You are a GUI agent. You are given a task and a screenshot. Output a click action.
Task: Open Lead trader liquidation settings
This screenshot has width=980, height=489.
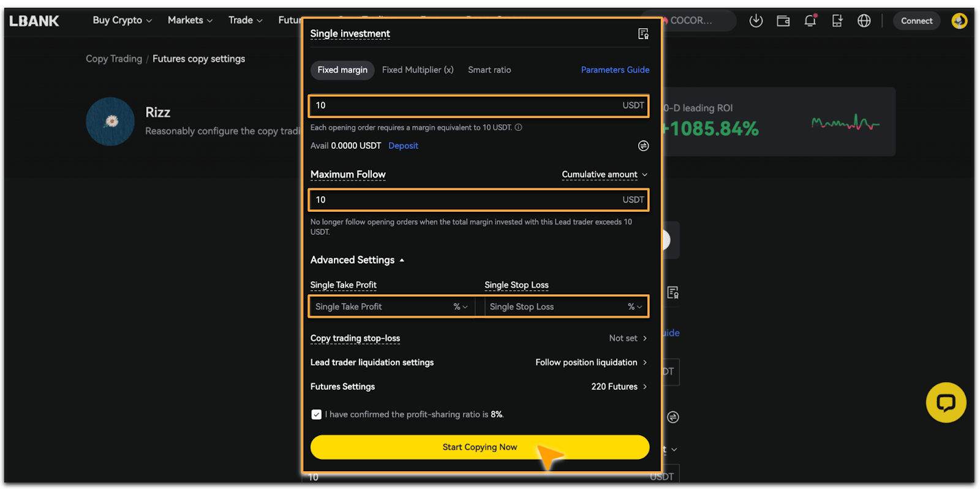[x=479, y=362]
